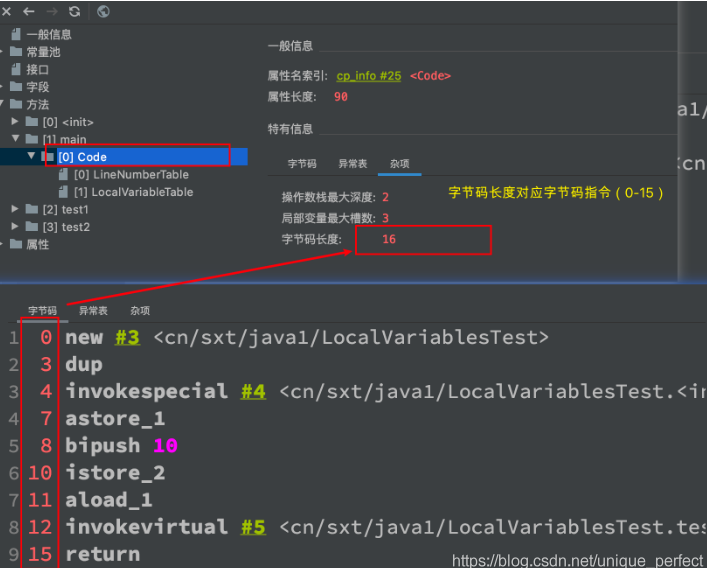Image resolution: width=707 pixels, height=568 pixels.
Task: Select the 一般信息 file icon
Action: click(x=16, y=34)
